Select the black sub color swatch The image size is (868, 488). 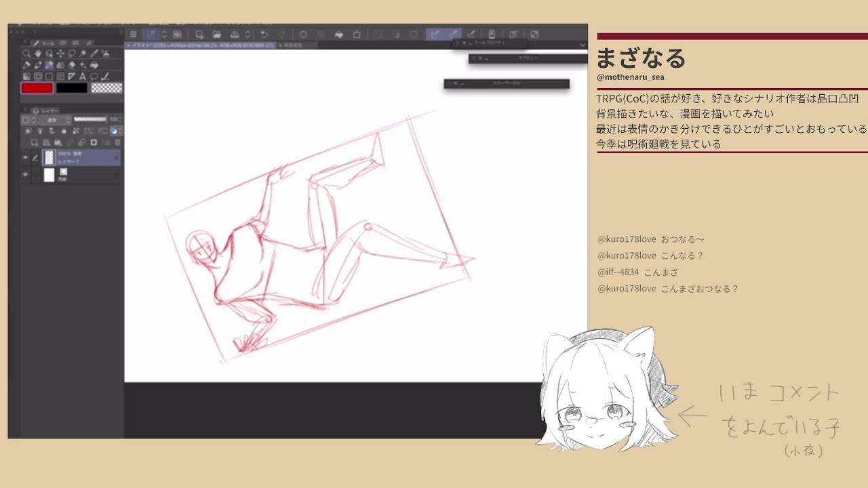[x=72, y=88]
